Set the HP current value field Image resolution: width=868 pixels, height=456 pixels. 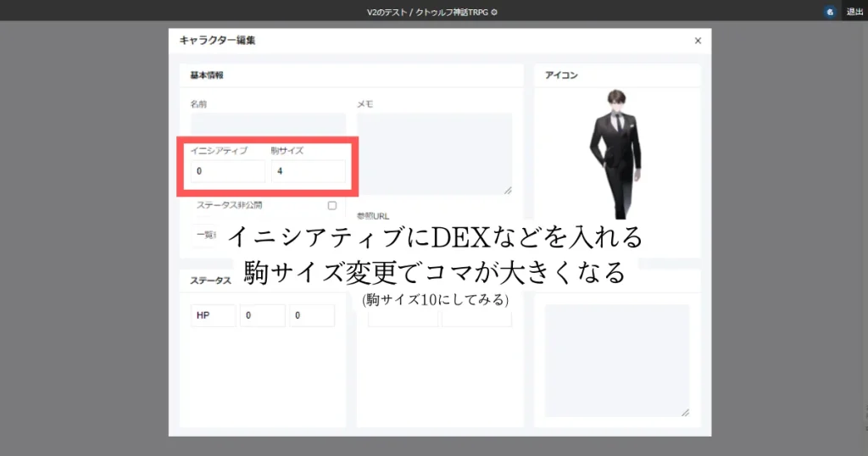click(x=263, y=315)
